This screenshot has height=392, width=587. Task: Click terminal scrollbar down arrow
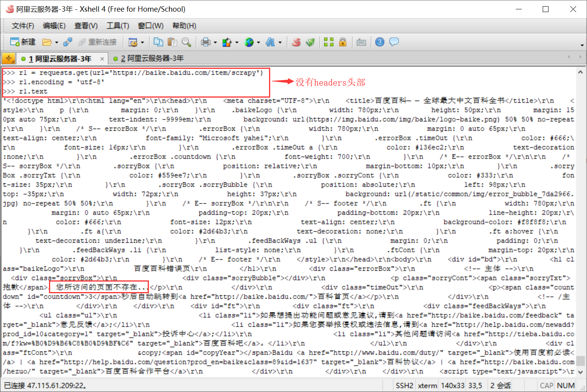point(580,372)
